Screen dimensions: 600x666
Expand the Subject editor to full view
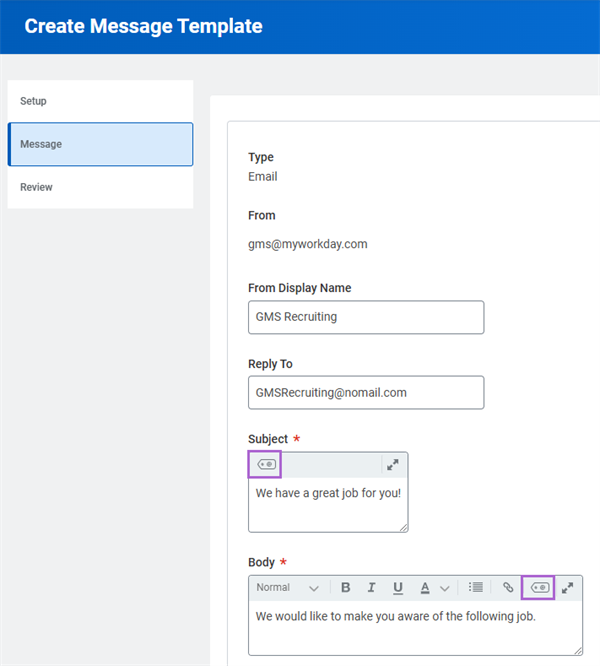pos(393,465)
